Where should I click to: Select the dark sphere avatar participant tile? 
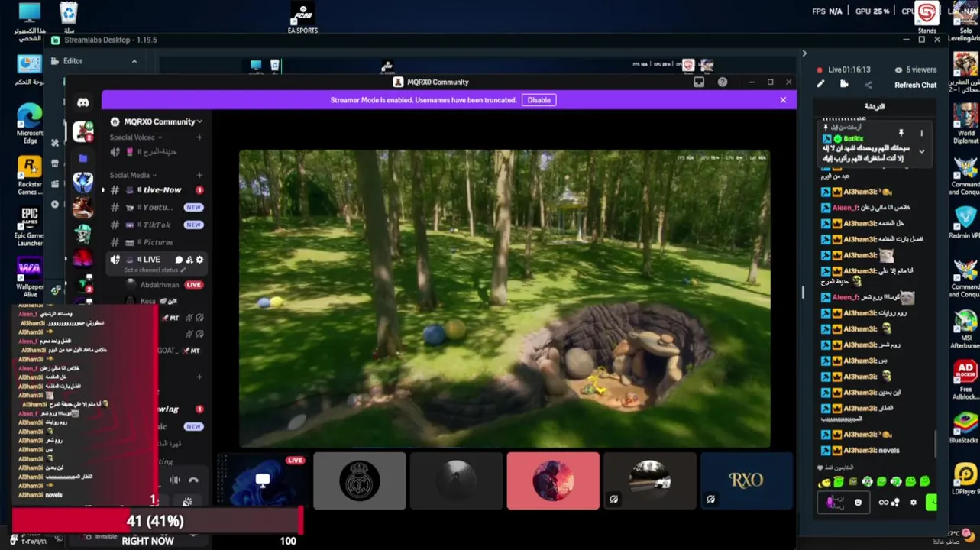(456, 480)
